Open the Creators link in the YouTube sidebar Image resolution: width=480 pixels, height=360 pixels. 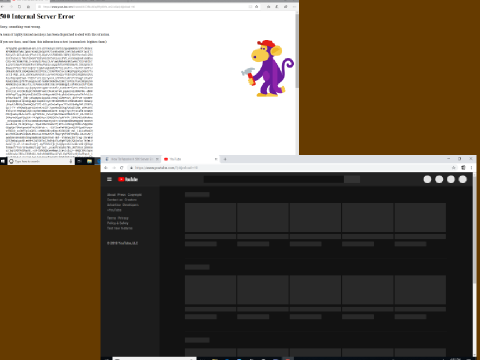click(130, 200)
